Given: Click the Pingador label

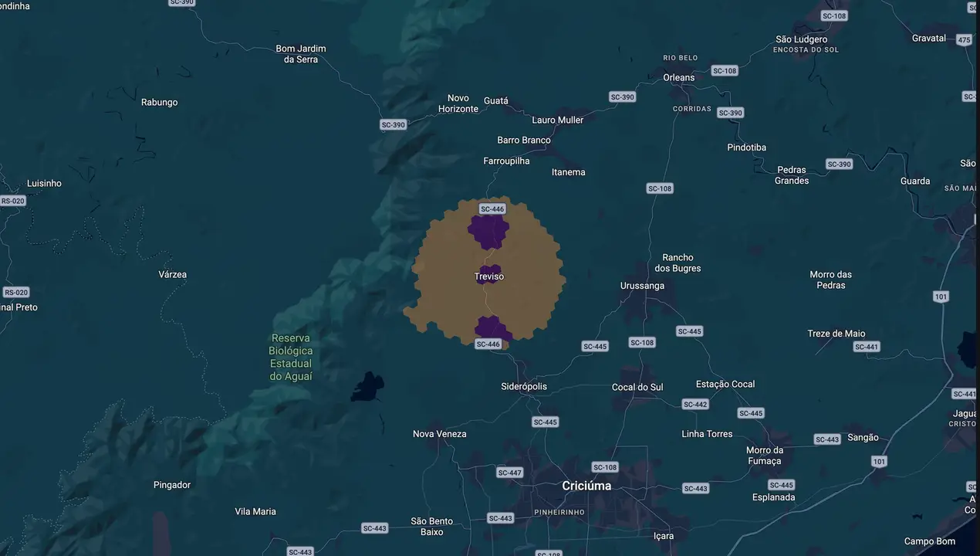Looking at the screenshot, I should pyautogui.click(x=172, y=485).
